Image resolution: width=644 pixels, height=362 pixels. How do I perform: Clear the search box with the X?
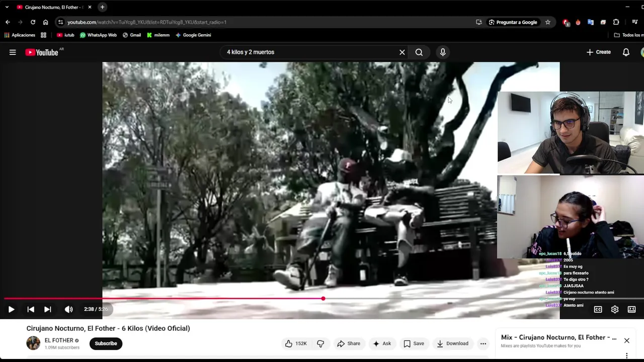click(402, 52)
